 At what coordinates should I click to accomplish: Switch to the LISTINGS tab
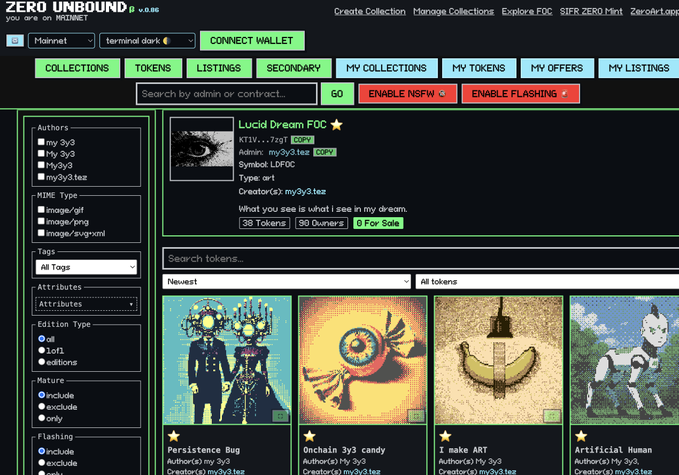pyautogui.click(x=219, y=68)
